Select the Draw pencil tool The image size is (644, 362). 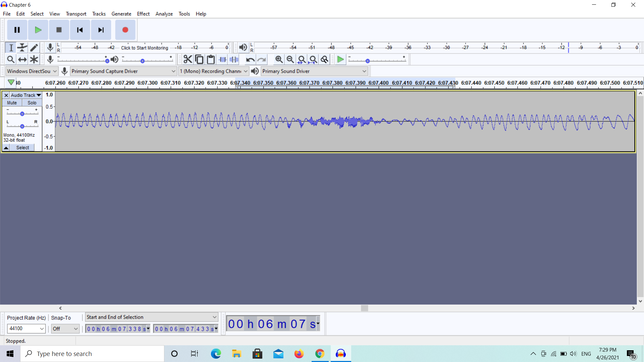click(34, 48)
